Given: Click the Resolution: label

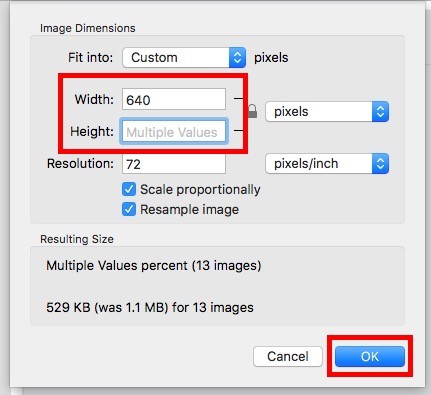Looking at the screenshot, I should point(80,164).
